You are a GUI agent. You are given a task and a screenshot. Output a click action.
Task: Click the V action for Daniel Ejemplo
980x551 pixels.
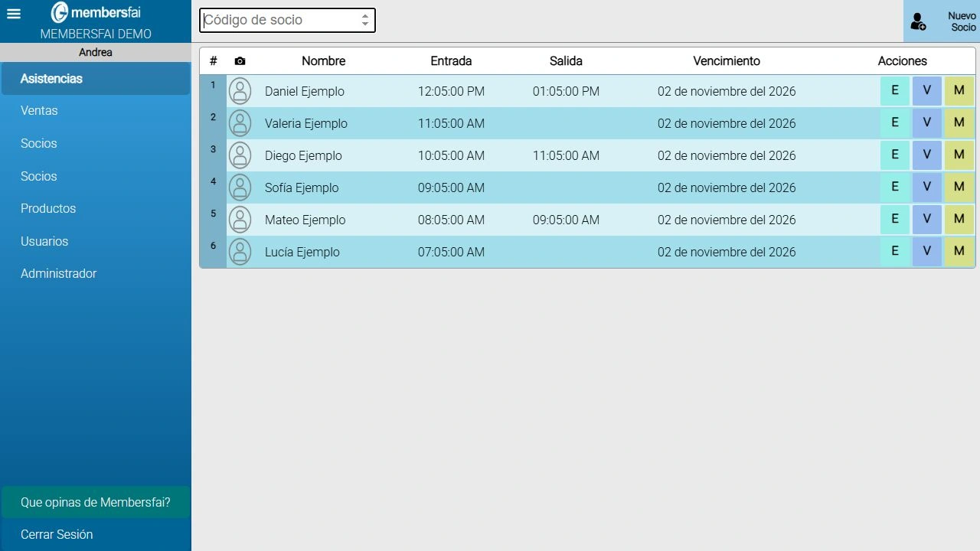coord(926,91)
